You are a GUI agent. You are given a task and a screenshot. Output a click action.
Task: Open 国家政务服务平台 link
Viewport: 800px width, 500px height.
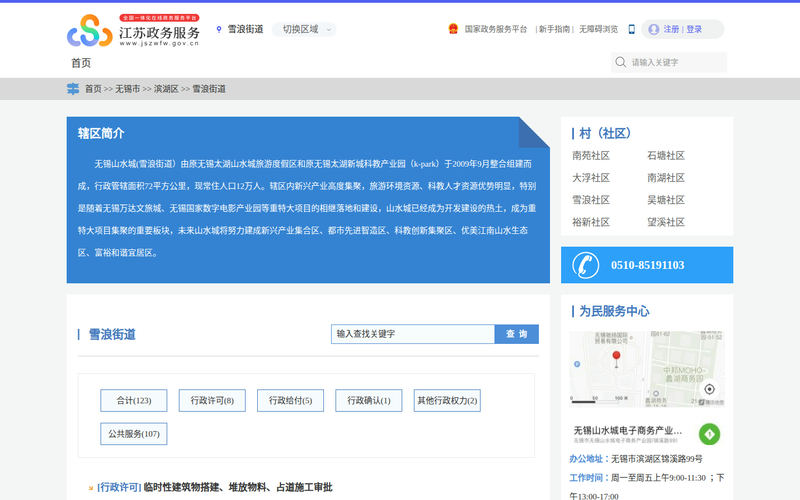495,29
